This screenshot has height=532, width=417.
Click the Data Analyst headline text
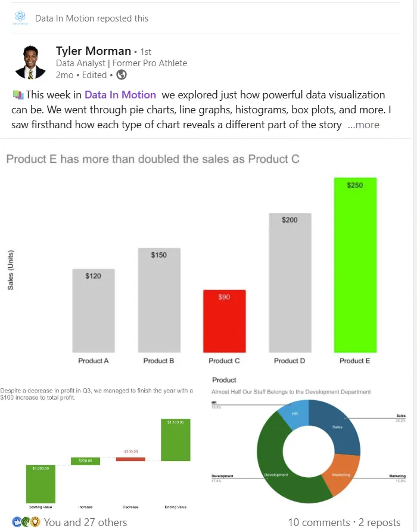122,63
